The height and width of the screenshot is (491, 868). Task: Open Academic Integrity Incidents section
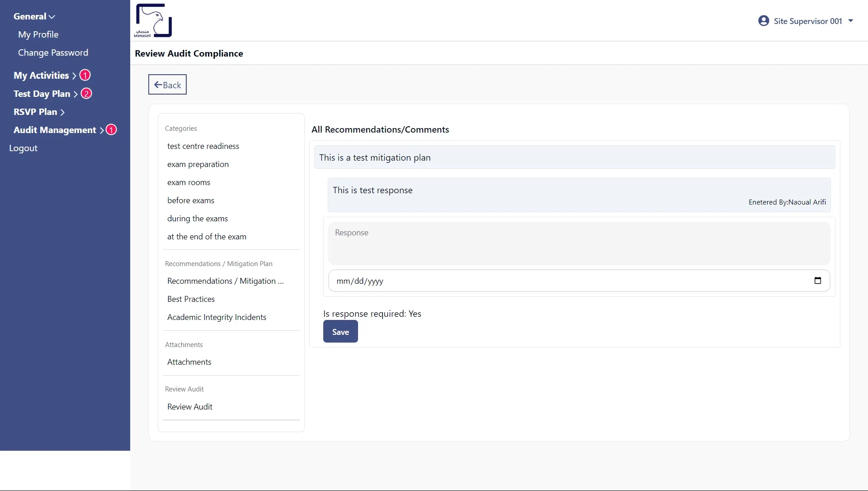pyautogui.click(x=217, y=317)
